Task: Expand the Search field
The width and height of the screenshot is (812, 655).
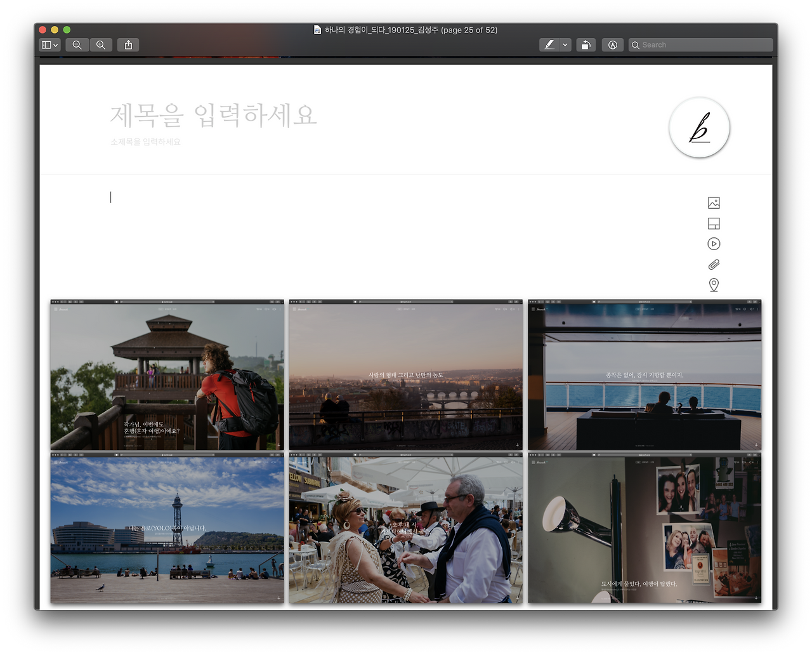Action: (x=700, y=44)
